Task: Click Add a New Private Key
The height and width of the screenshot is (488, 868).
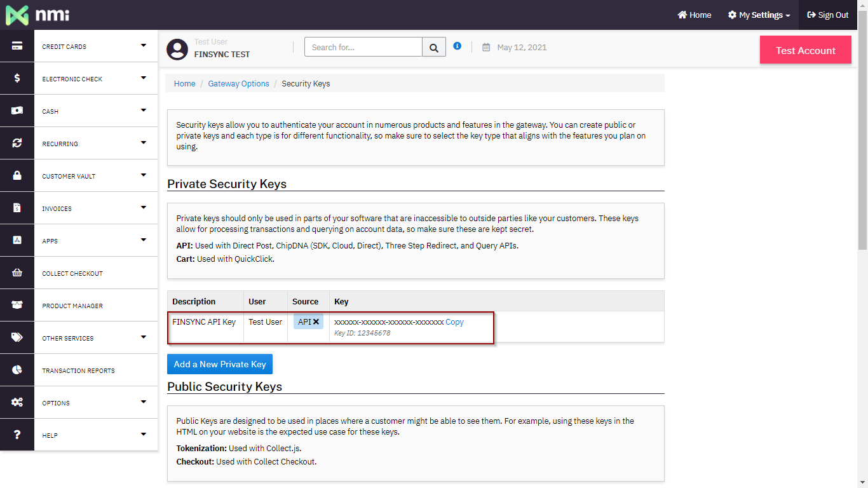Action: (219, 364)
